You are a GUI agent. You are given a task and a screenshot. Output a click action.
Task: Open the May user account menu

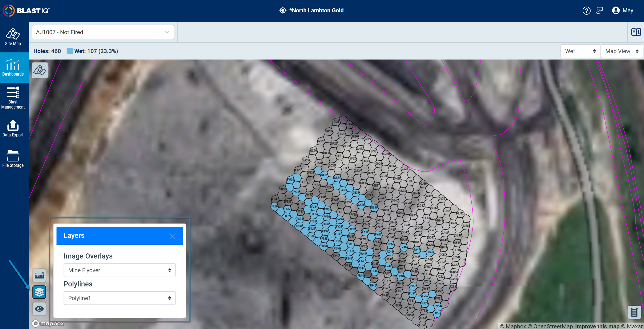[x=623, y=11]
